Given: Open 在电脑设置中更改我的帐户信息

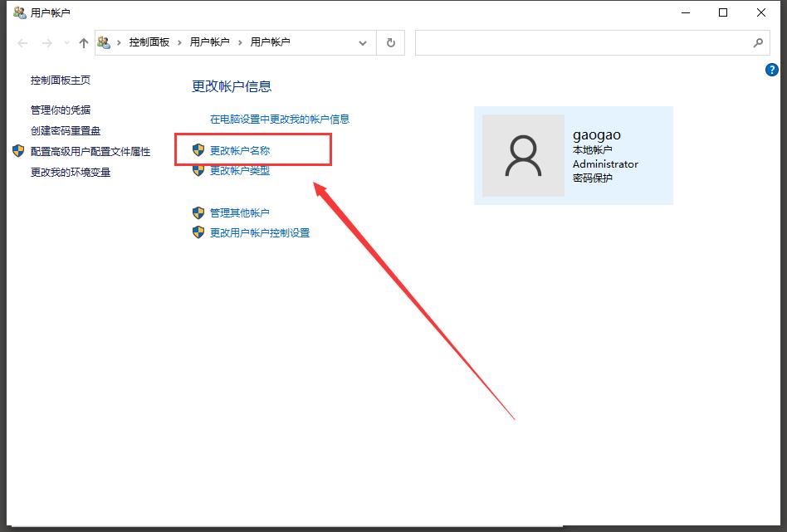Looking at the screenshot, I should coord(280,119).
